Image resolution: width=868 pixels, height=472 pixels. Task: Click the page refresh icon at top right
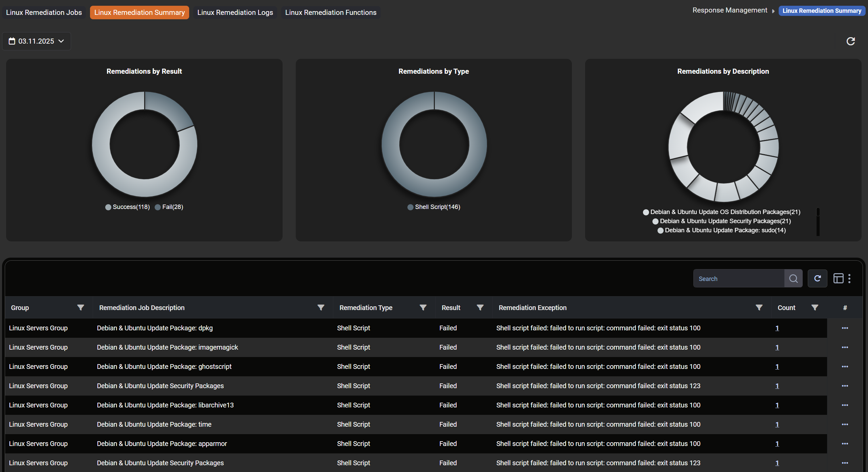click(850, 41)
